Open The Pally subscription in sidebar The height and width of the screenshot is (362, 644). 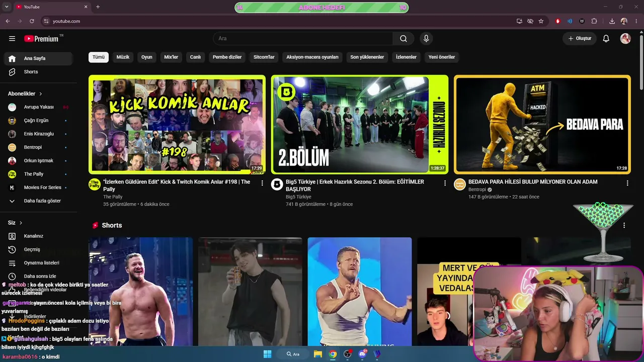click(x=38, y=174)
